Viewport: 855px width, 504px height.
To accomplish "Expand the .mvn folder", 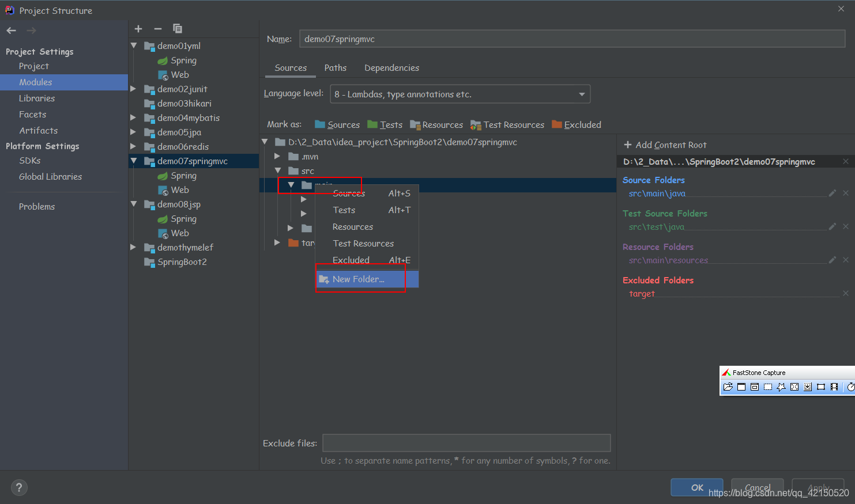I will coord(277,157).
